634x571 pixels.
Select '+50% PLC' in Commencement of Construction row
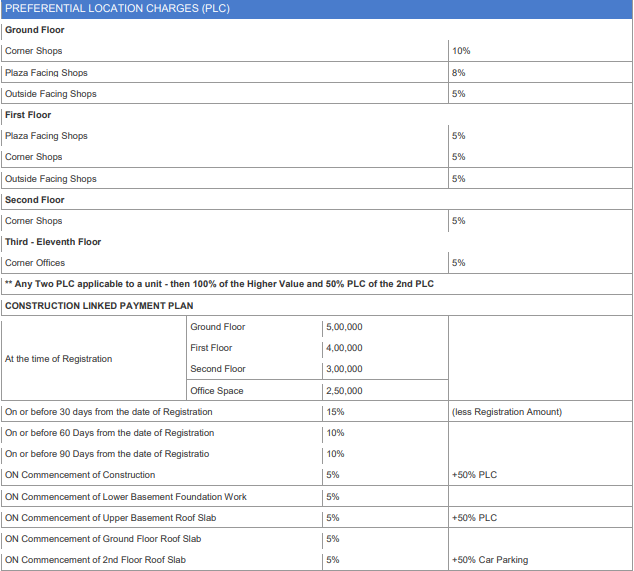[x=474, y=475]
